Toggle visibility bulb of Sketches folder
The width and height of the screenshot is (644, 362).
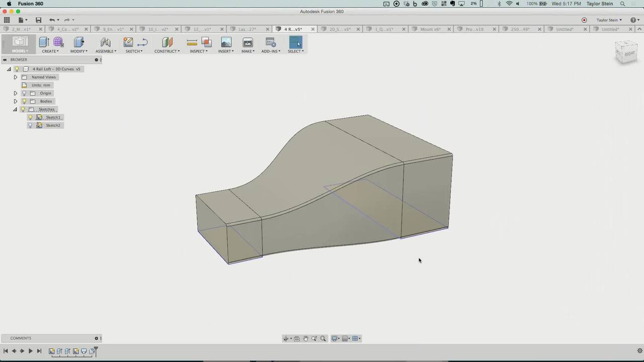pos(23,109)
